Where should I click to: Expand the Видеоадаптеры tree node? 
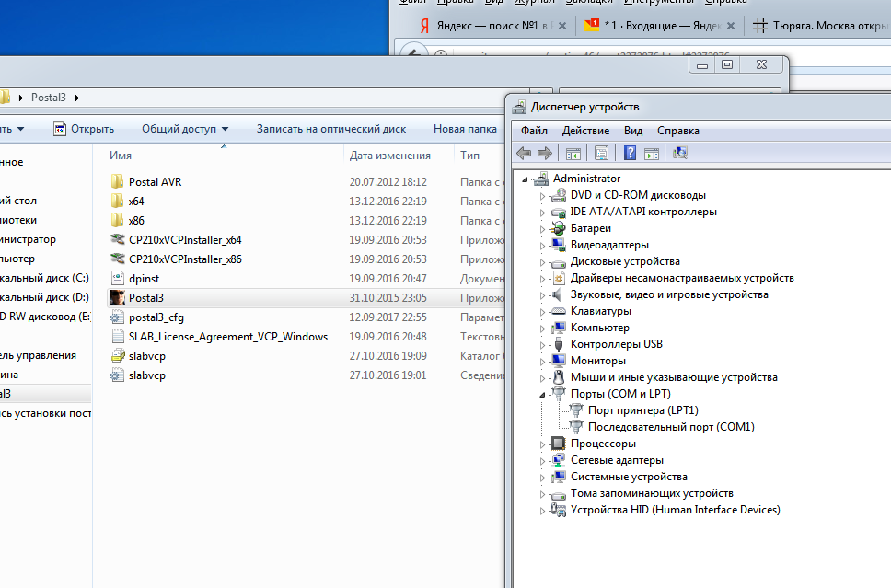click(x=542, y=245)
